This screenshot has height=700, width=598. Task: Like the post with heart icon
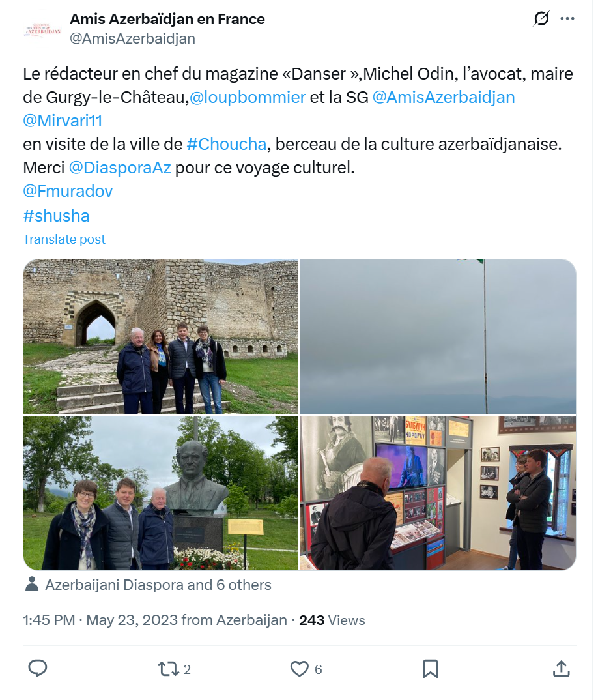tap(299, 669)
